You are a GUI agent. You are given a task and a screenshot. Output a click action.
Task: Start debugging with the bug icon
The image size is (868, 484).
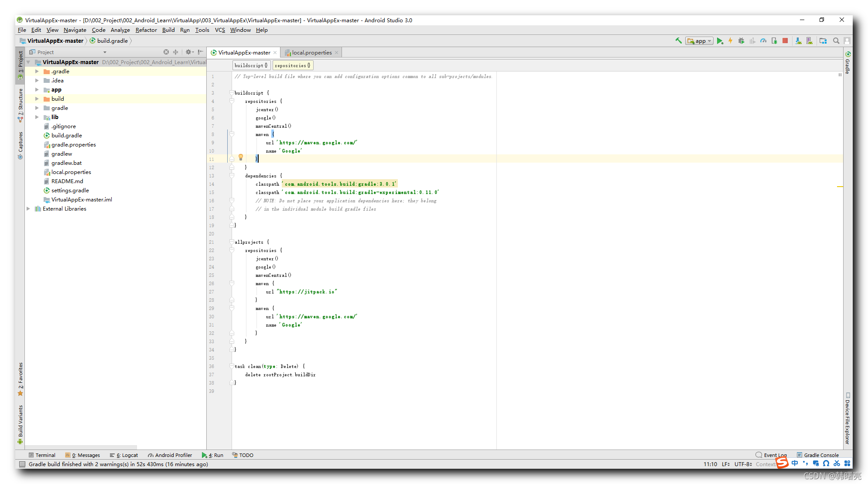point(741,41)
